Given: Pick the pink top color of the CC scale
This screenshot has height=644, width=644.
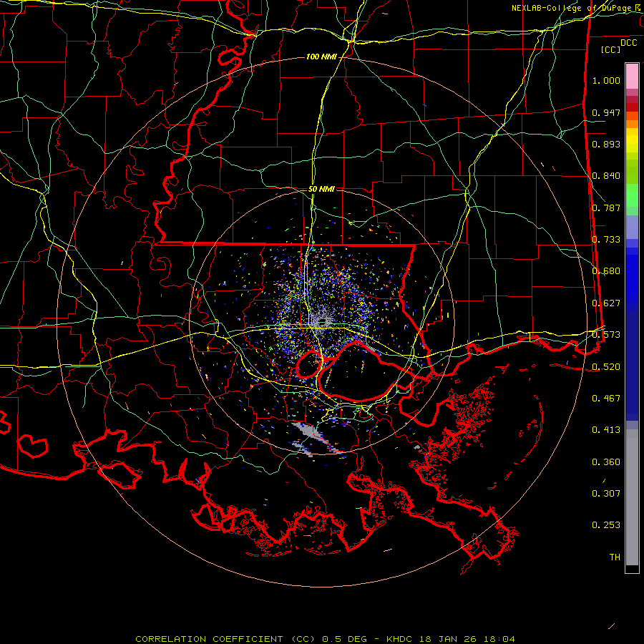Looking at the screenshot, I should [632, 77].
